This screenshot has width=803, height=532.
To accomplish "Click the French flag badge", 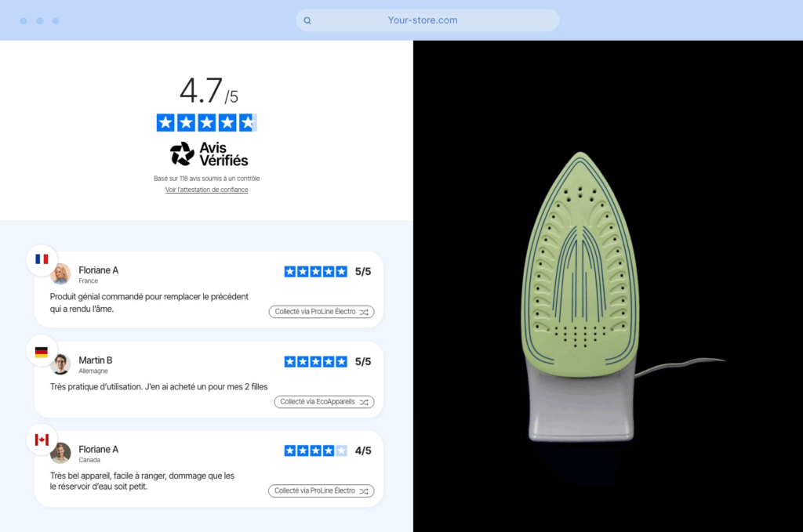I will point(42,259).
